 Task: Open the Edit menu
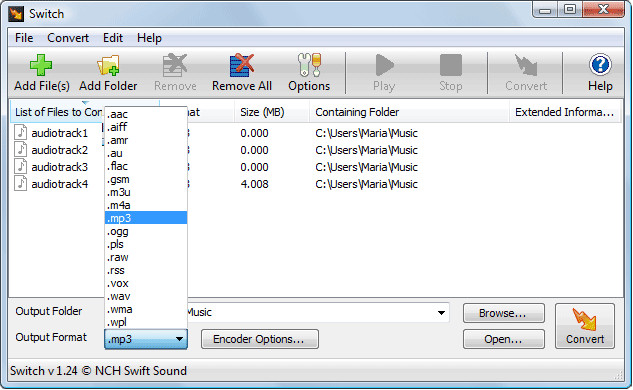(x=113, y=38)
